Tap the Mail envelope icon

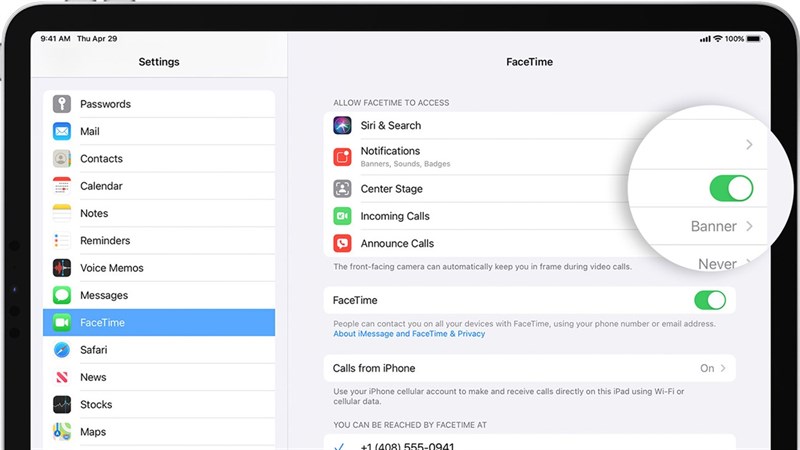tap(62, 131)
